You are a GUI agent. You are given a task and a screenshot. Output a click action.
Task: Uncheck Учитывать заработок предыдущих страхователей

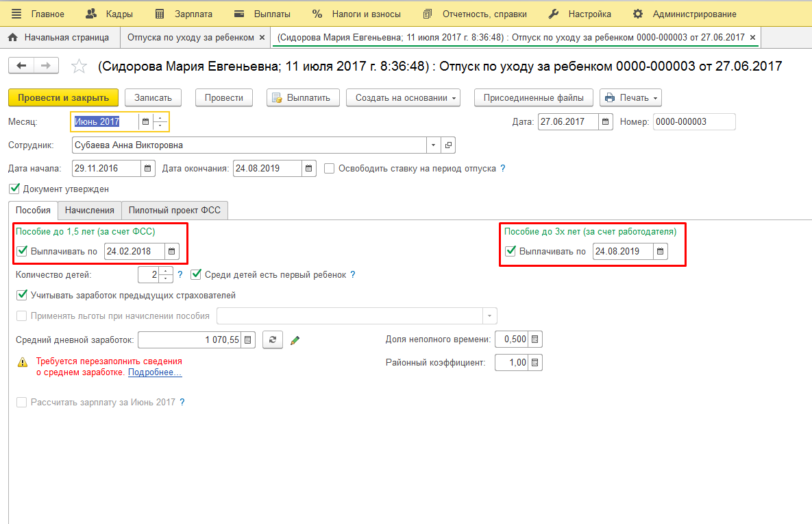coord(21,296)
